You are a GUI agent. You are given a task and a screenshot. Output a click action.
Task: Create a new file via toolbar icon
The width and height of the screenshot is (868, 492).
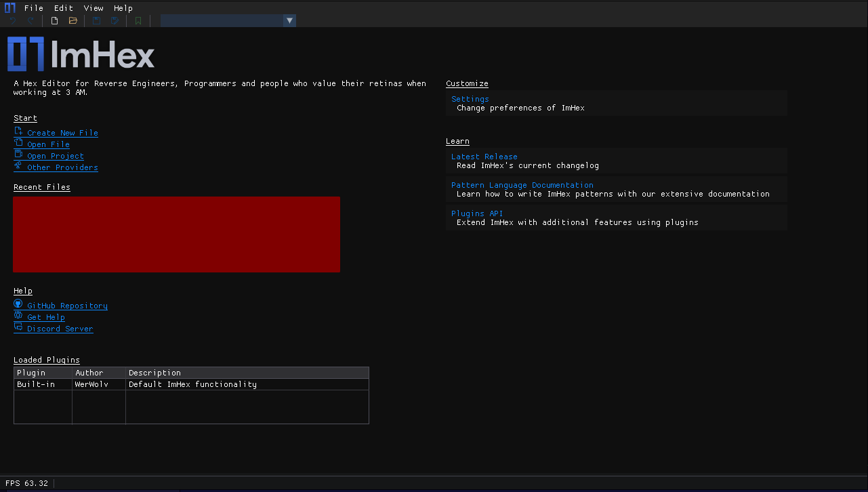[55, 21]
